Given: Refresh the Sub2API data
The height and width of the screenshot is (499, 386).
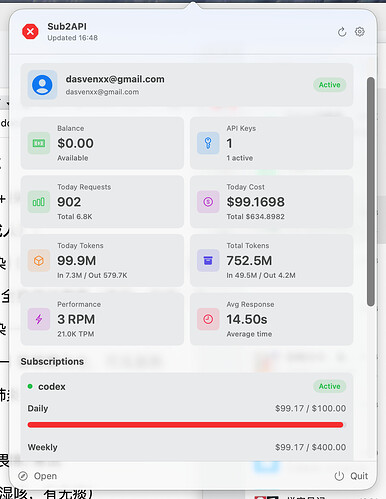Looking at the screenshot, I should pyautogui.click(x=342, y=32).
